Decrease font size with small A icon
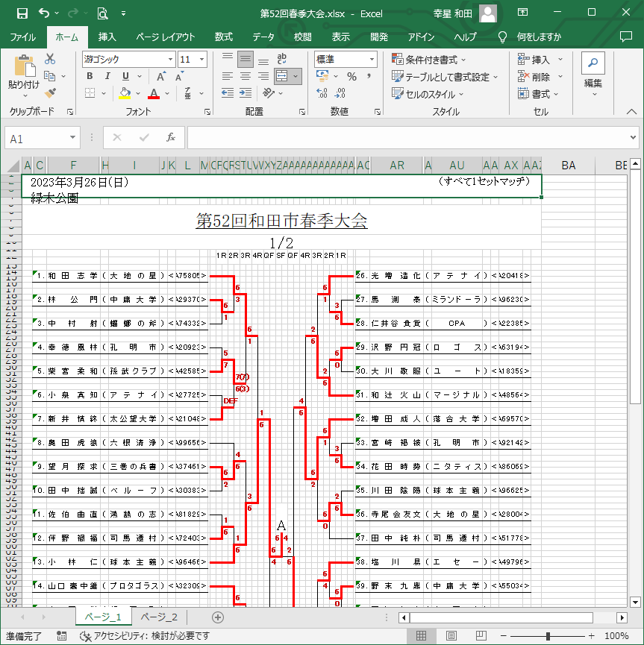644x645 pixels. pyautogui.click(x=179, y=77)
